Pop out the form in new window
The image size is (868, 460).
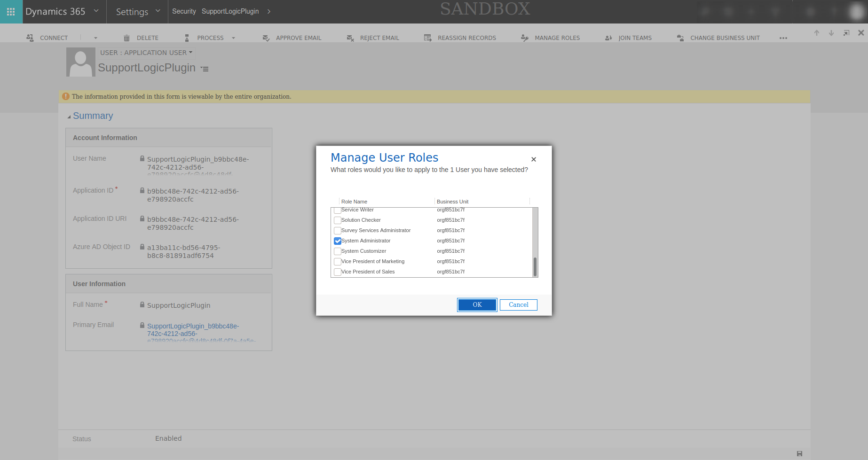[846, 33]
